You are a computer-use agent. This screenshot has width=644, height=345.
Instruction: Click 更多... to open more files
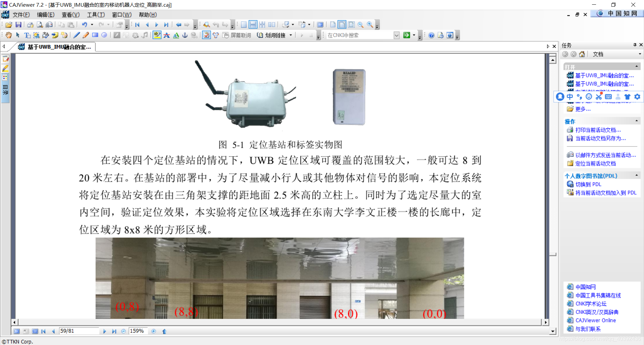pos(583,109)
